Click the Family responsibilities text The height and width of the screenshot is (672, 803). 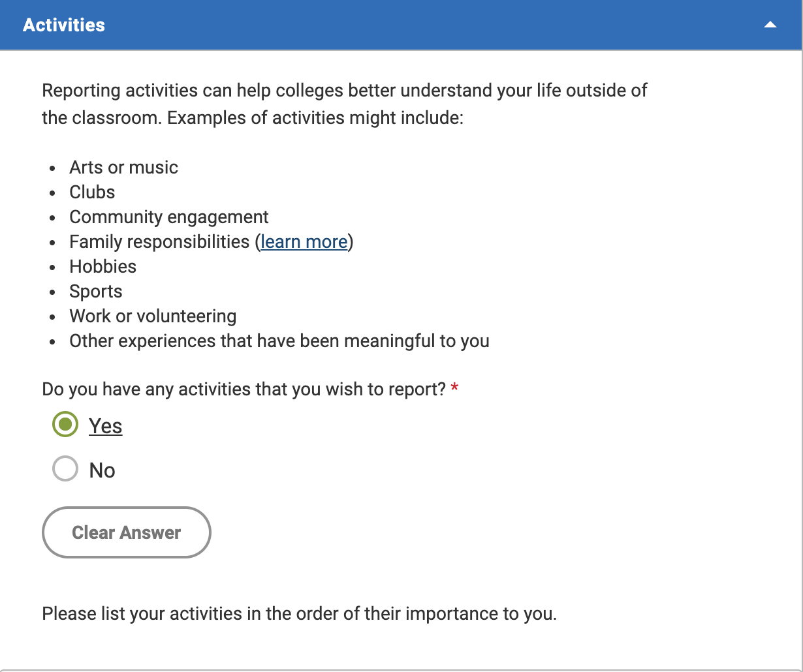pos(160,241)
